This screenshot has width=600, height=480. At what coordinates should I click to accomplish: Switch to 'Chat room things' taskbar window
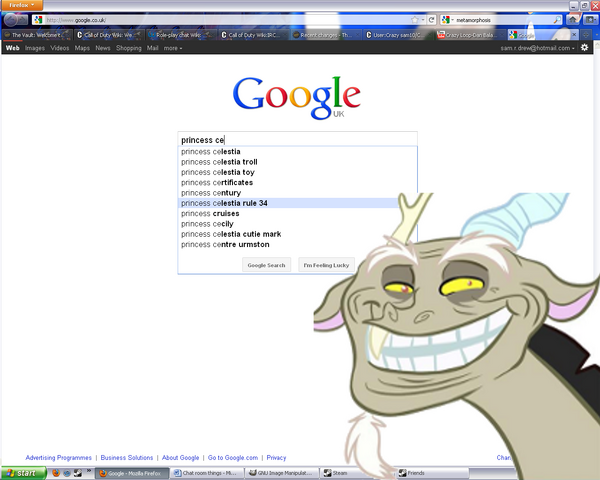tap(207, 473)
